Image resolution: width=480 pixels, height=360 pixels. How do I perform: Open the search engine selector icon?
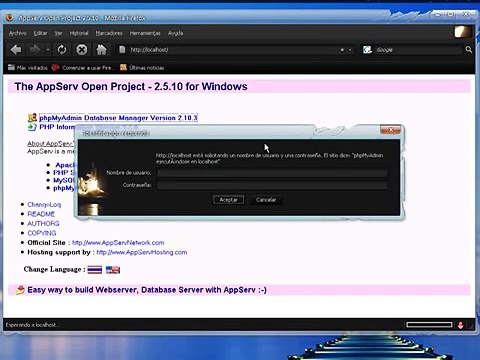[x=367, y=50]
